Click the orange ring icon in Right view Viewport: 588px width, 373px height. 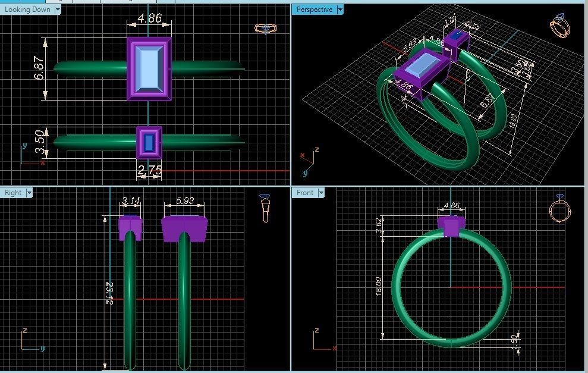tap(265, 208)
